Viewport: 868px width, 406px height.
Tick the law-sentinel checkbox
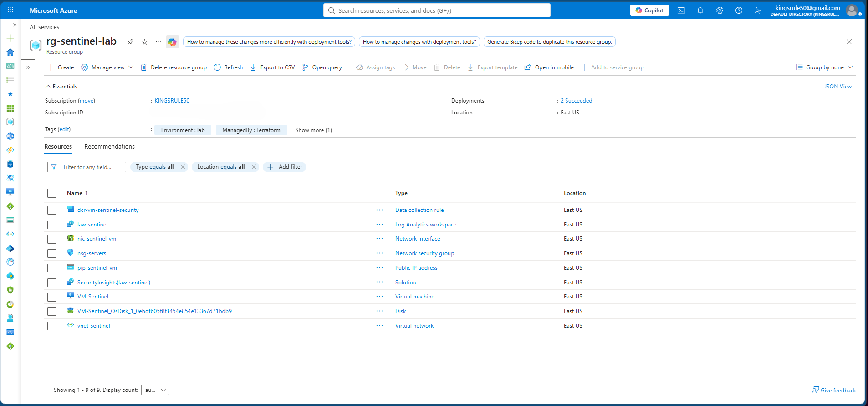pos(52,225)
